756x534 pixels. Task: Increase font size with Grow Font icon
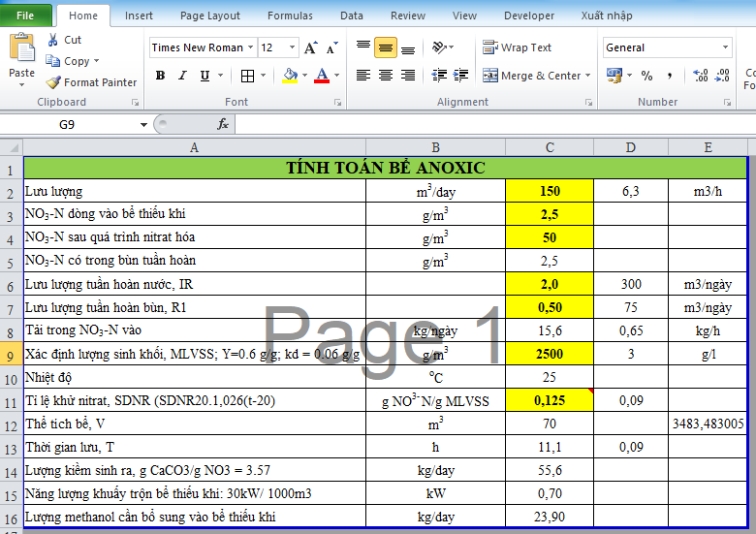(x=310, y=47)
